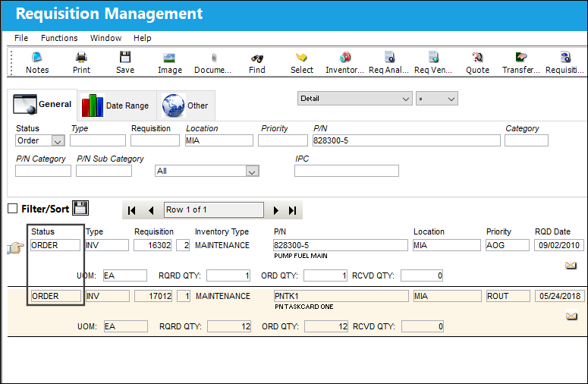Click the Select toolbar icon

(x=301, y=58)
